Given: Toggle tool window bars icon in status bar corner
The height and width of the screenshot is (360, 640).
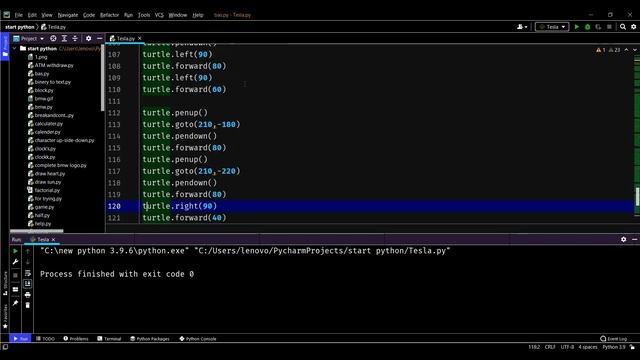Looking at the screenshot, I should [5, 347].
